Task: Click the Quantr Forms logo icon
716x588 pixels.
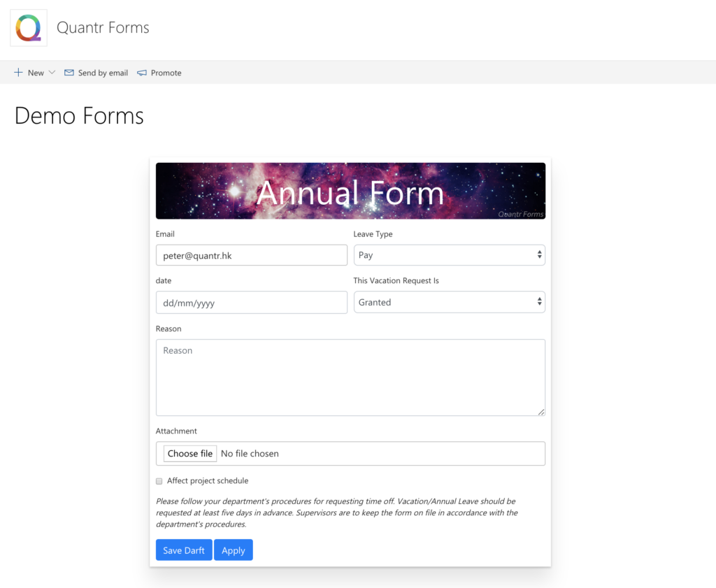Action: pyautogui.click(x=28, y=28)
